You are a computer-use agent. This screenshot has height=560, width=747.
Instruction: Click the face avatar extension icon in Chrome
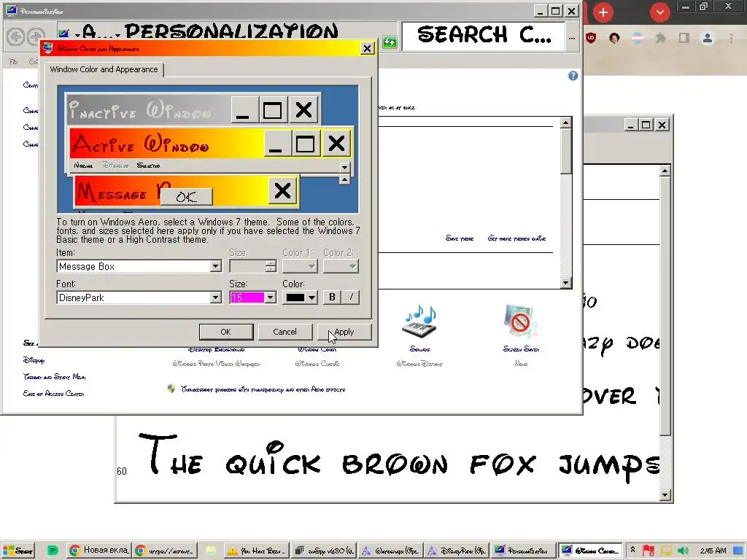[x=614, y=38]
